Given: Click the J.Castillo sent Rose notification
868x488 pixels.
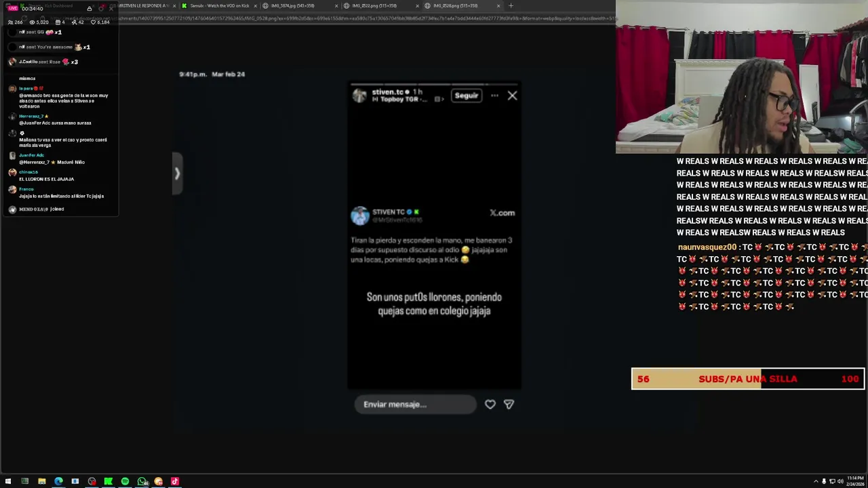Looking at the screenshot, I should [45, 62].
